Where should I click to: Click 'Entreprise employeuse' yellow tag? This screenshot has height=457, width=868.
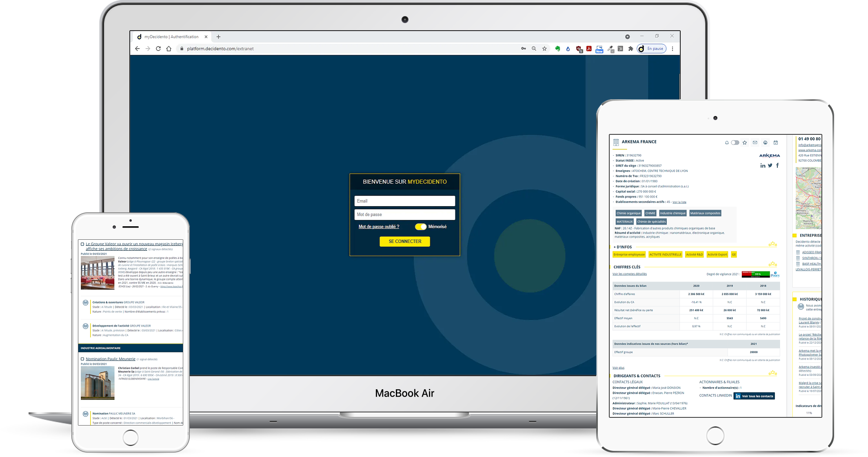pos(629,254)
